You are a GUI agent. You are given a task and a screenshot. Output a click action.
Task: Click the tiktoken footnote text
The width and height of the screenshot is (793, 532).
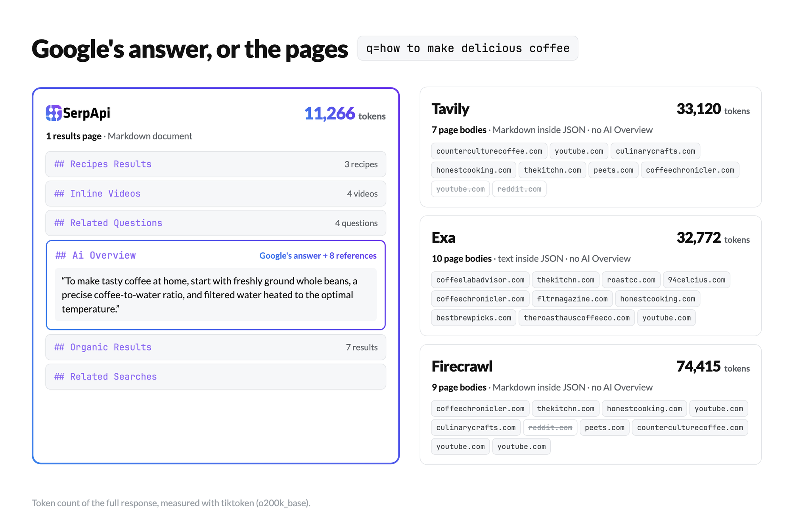click(x=171, y=503)
